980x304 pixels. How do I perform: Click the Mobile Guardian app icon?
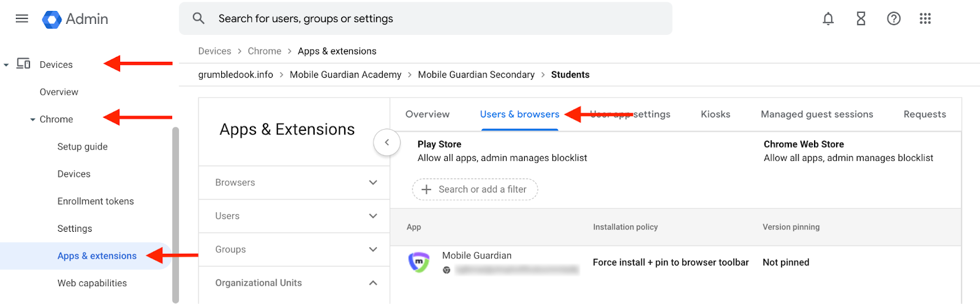coord(419,262)
